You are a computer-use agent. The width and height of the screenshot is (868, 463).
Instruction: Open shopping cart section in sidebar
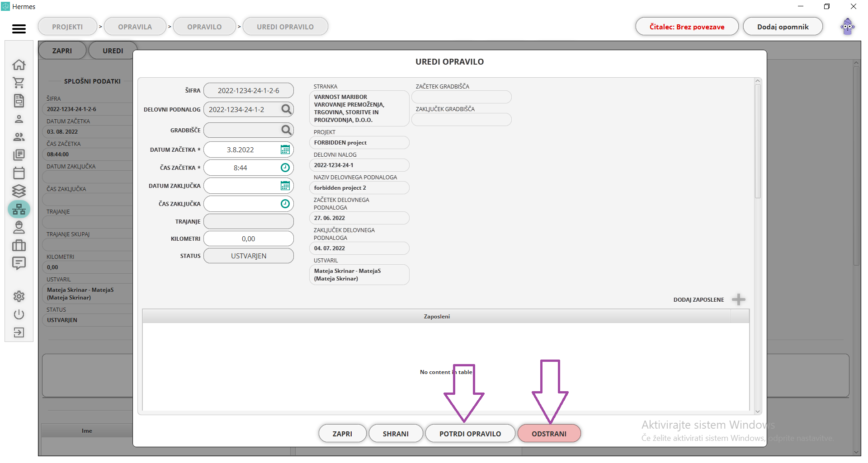tap(19, 83)
